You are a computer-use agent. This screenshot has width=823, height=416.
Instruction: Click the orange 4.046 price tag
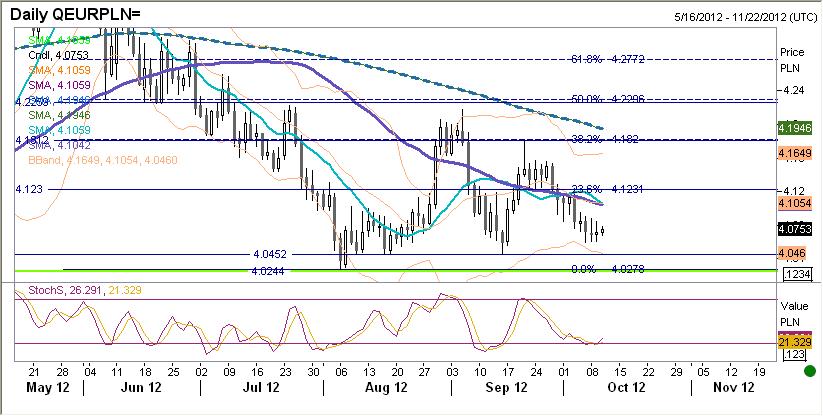(794, 253)
